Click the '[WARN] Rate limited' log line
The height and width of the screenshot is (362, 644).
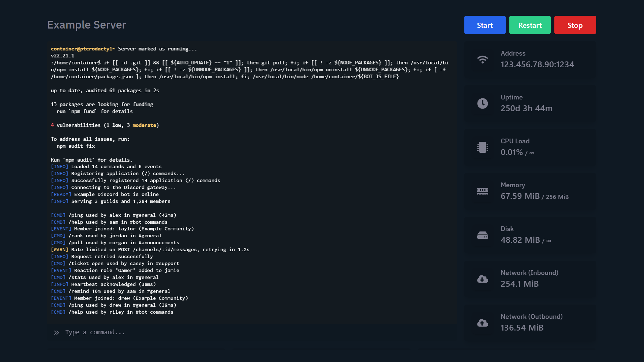pos(150,249)
